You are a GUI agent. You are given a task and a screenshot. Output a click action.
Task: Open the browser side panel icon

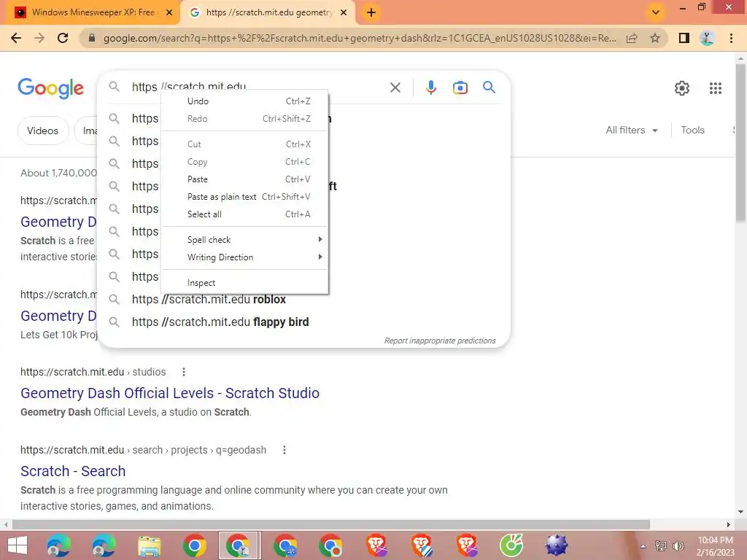[x=684, y=38]
